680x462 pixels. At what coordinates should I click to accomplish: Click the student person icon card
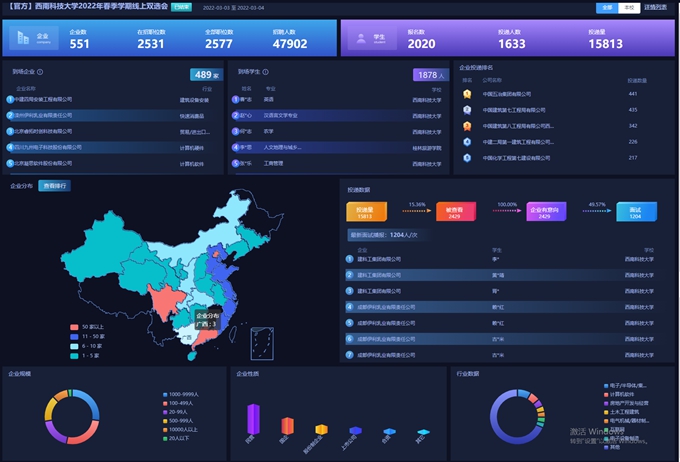372,38
